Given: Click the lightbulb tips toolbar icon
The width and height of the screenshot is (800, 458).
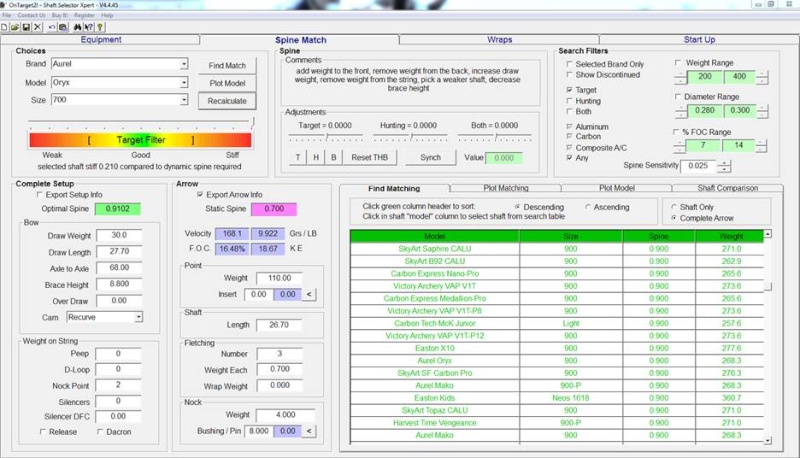Looking at the screenshot, I should pyautogui.click(x=100, y=27).
